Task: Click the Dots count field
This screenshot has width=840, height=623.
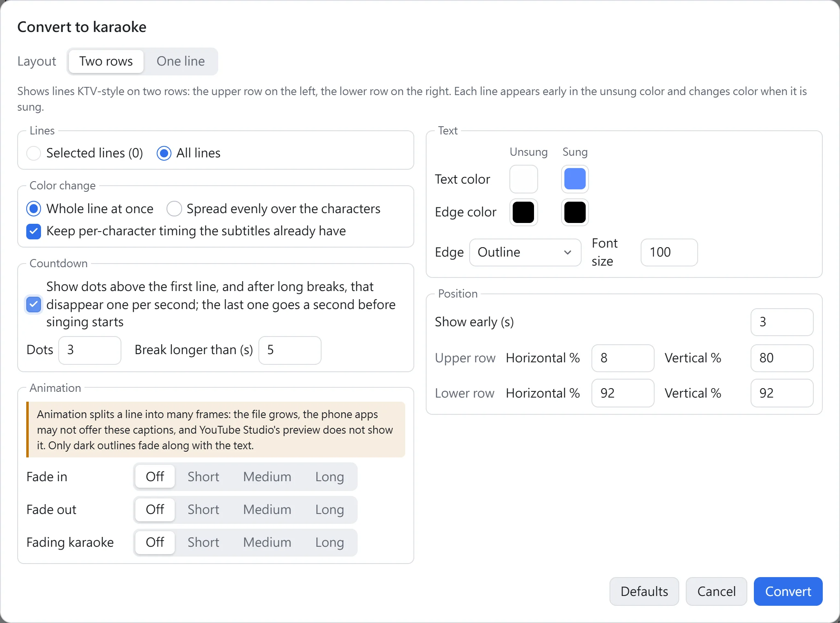Action: click(x=90, y=350)
